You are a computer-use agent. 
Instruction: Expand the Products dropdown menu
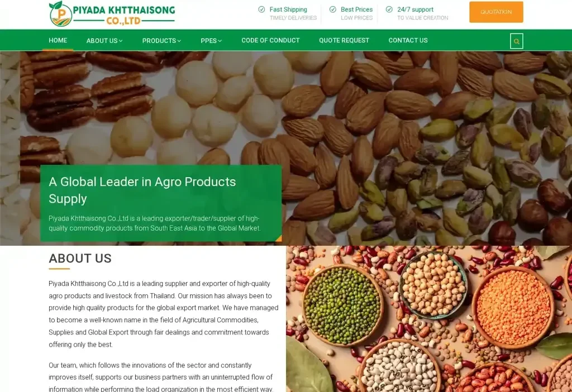click(161, 41)
